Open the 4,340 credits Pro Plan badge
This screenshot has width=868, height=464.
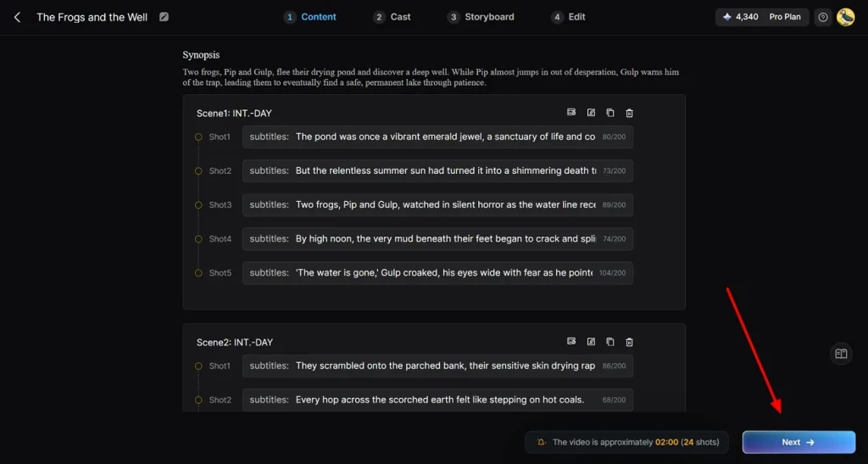[762, 17]
